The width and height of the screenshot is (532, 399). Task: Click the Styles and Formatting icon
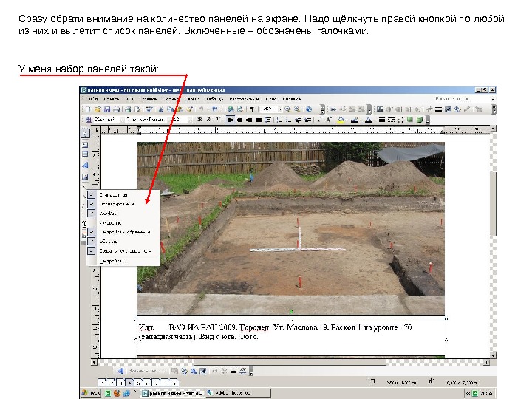tap(89, 120)
